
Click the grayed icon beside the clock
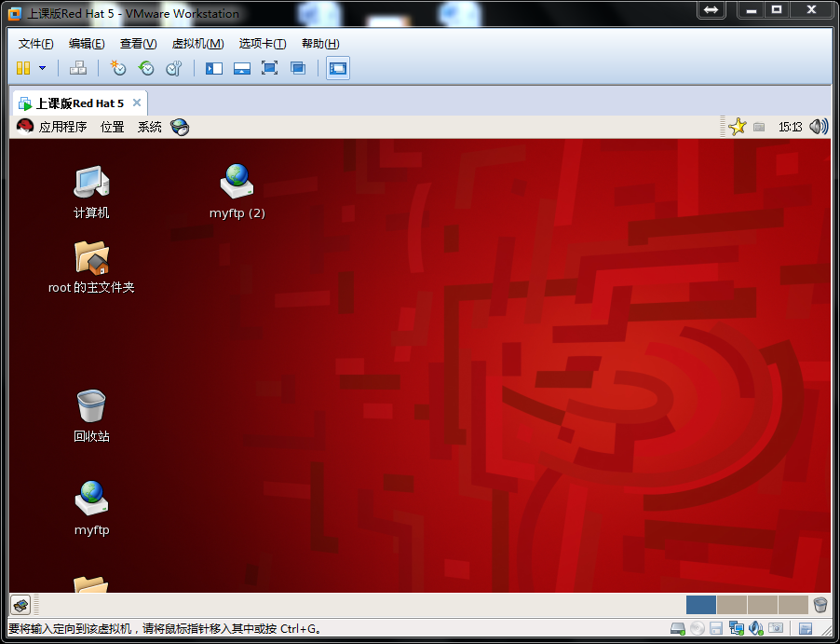pyautogui.click(x=759, y=127)
